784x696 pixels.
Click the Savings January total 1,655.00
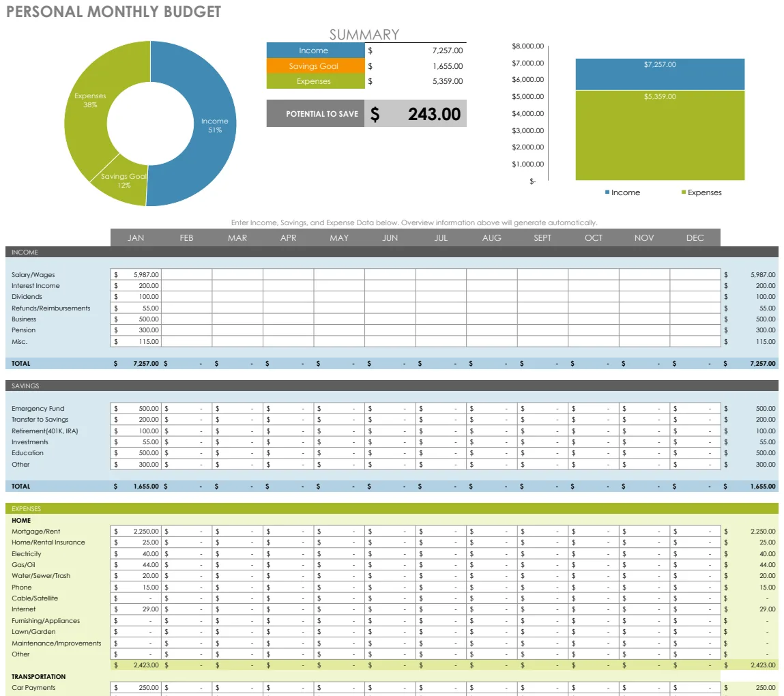(x=136, y=486)
